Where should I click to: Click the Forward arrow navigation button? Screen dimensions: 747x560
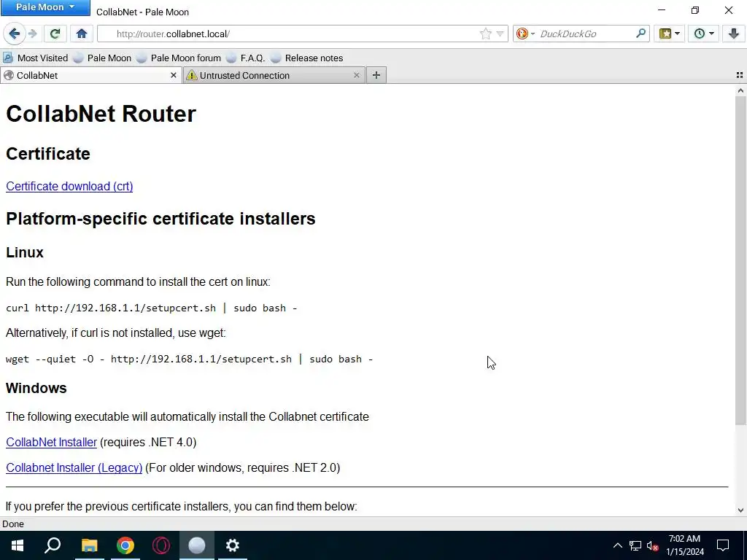33,34
